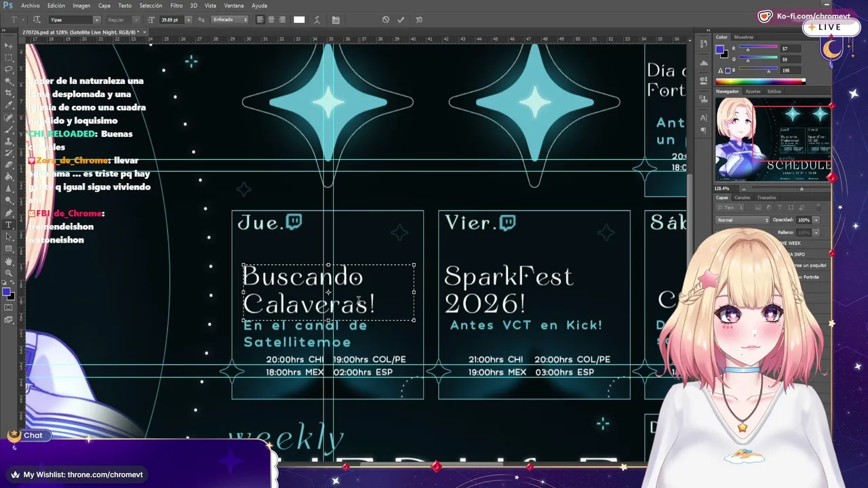The image size is (868, 488).
Task: Select the History Brush tool
Action: 9,152
